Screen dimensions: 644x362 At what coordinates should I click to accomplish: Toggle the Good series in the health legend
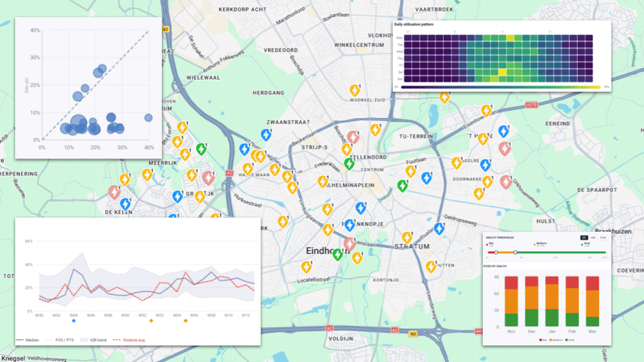click(569, 340)
